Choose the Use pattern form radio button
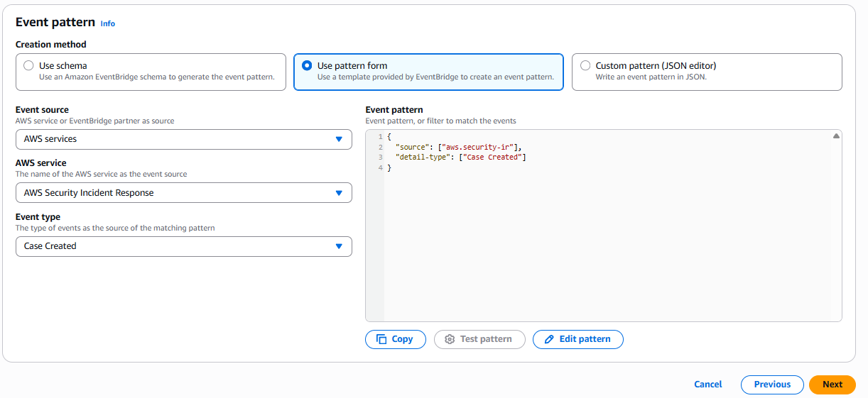The height and width of the screenshot is (398, 868). click(x=307, y=65)
